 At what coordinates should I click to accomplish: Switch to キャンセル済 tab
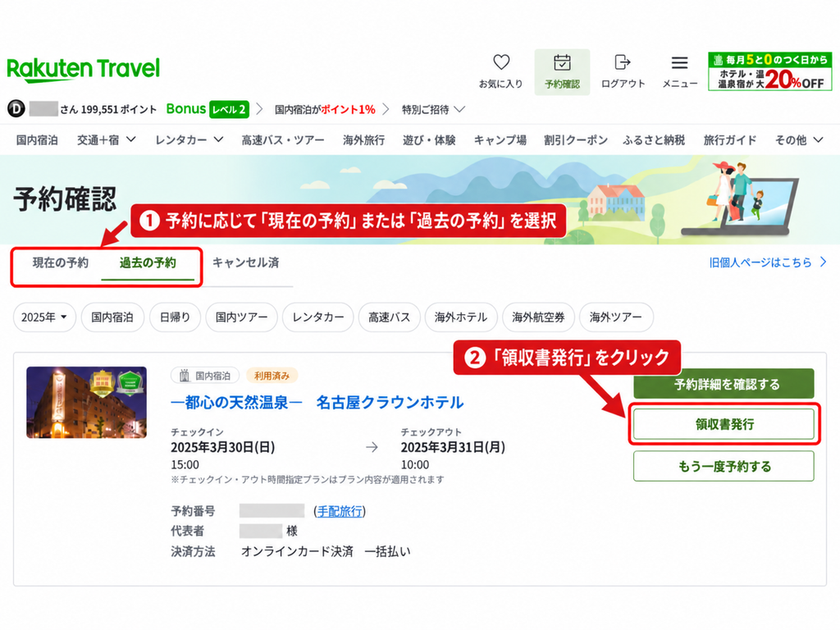(x=246, y=262)
